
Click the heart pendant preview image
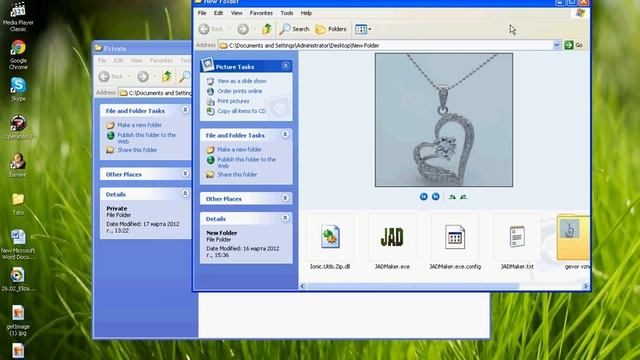click(x=444, y=120)
